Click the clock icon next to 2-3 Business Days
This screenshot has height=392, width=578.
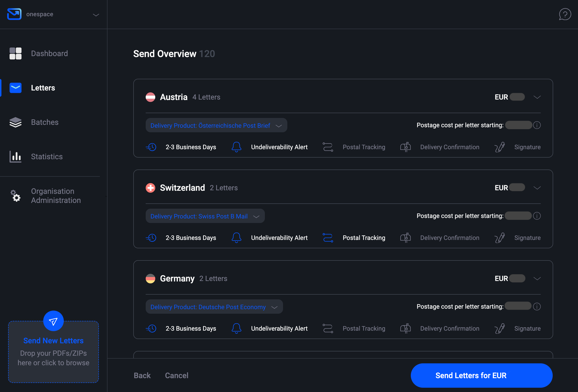151,147
